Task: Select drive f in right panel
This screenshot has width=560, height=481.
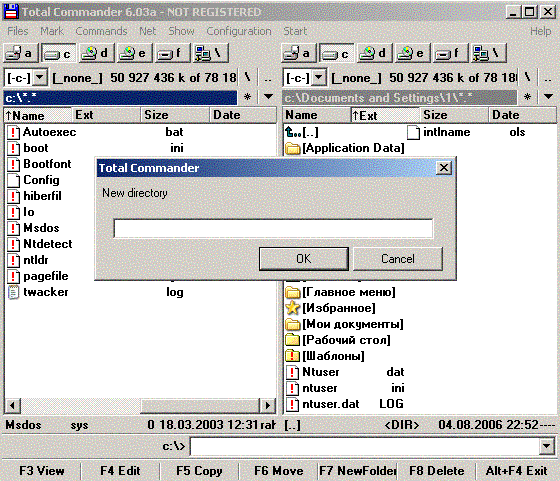Action: 450,54
